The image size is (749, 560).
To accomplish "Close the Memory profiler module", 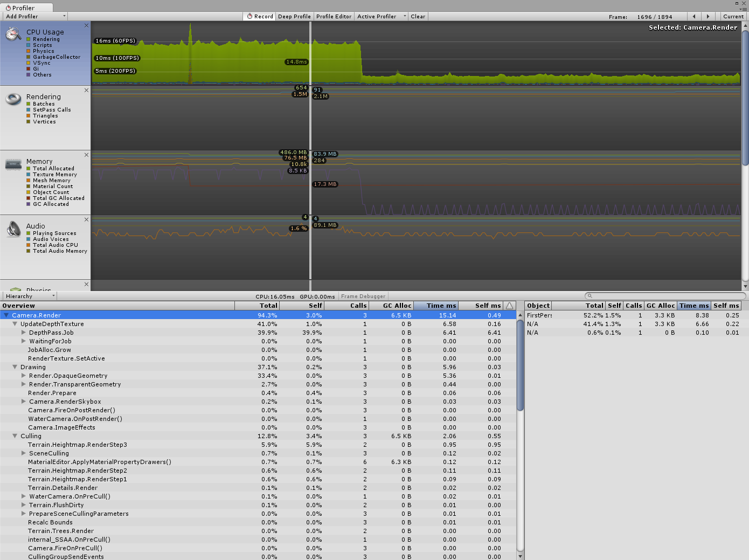I will point(86,155).
